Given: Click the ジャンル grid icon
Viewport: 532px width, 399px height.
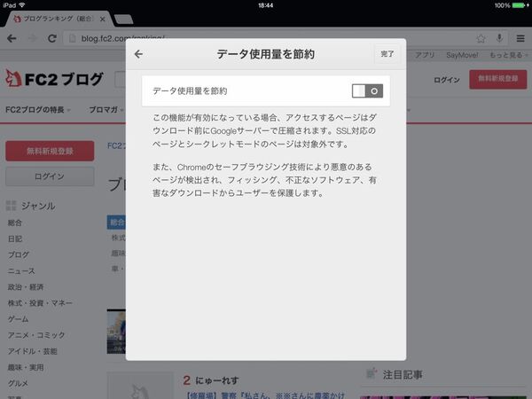Looking at the screenshot, I should pos(12,206).
